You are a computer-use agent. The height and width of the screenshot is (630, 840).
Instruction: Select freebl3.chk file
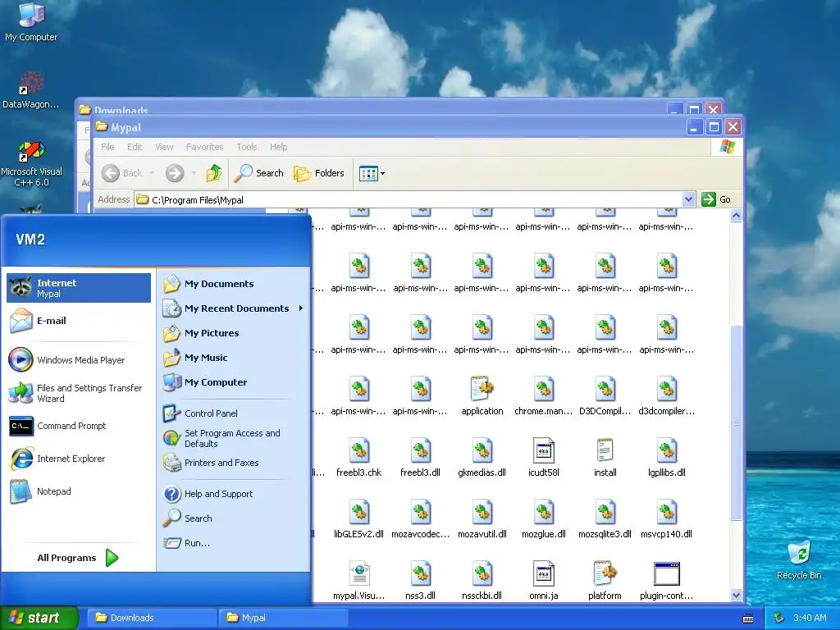[x=359, y=457]
